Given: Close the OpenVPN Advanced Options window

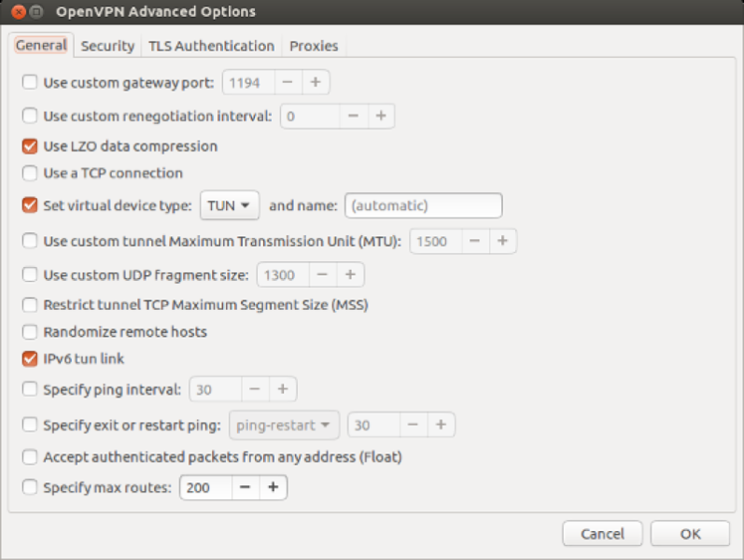Looking at the screenshot, I should point(16,12).
